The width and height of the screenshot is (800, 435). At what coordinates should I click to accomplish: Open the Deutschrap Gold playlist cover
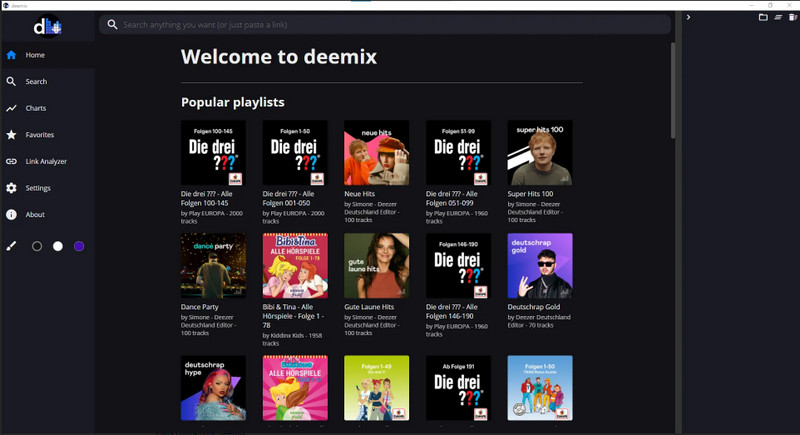(540, 266)
